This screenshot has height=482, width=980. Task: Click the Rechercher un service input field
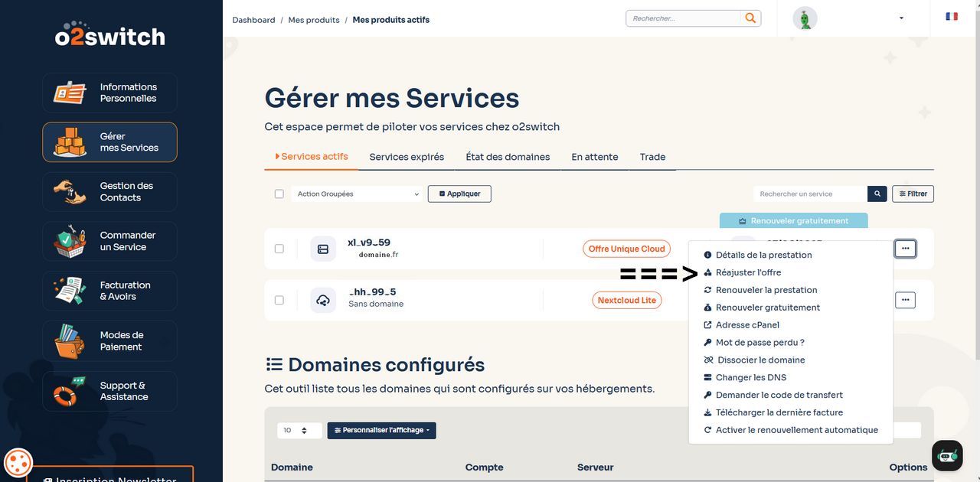(x=809, y=194)
